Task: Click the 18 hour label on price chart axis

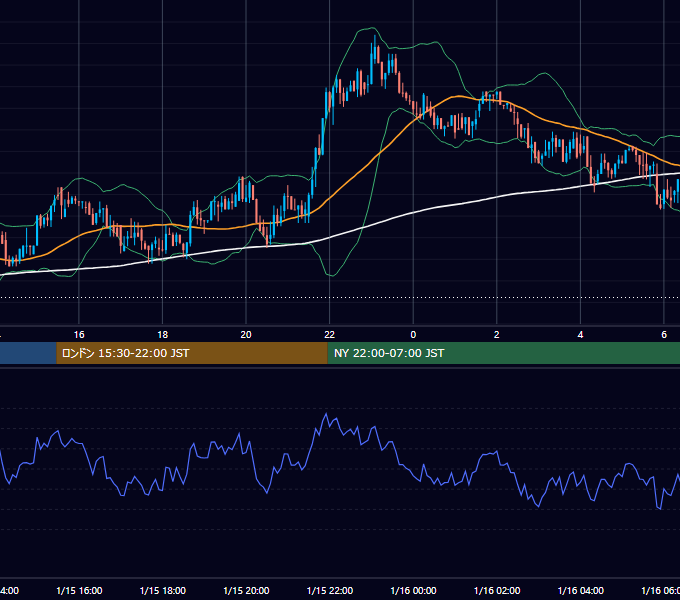Action: (x=163, y=335)
